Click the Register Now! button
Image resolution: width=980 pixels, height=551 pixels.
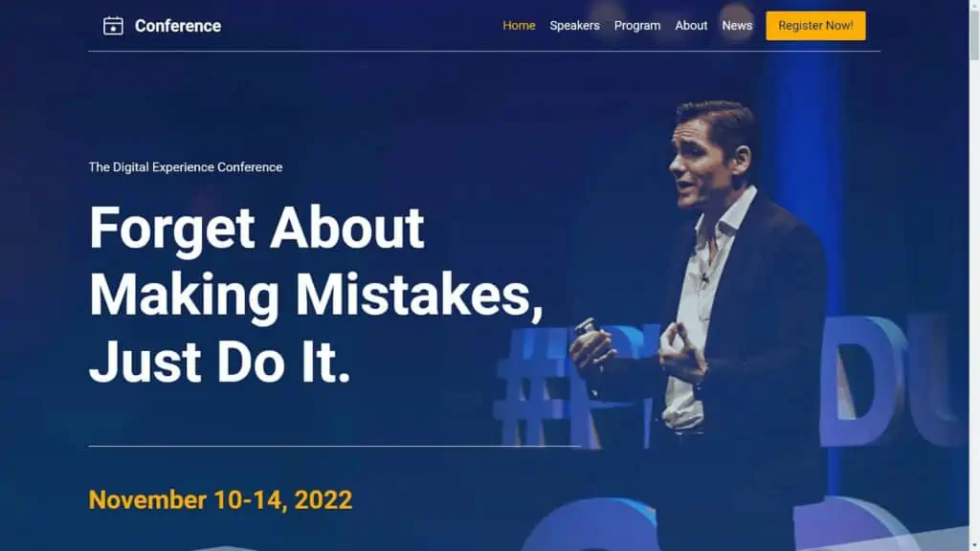click(x=815, y=26)
